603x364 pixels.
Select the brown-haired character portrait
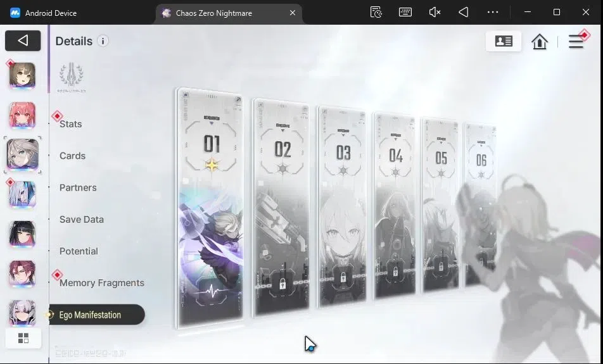pos(22,75)
